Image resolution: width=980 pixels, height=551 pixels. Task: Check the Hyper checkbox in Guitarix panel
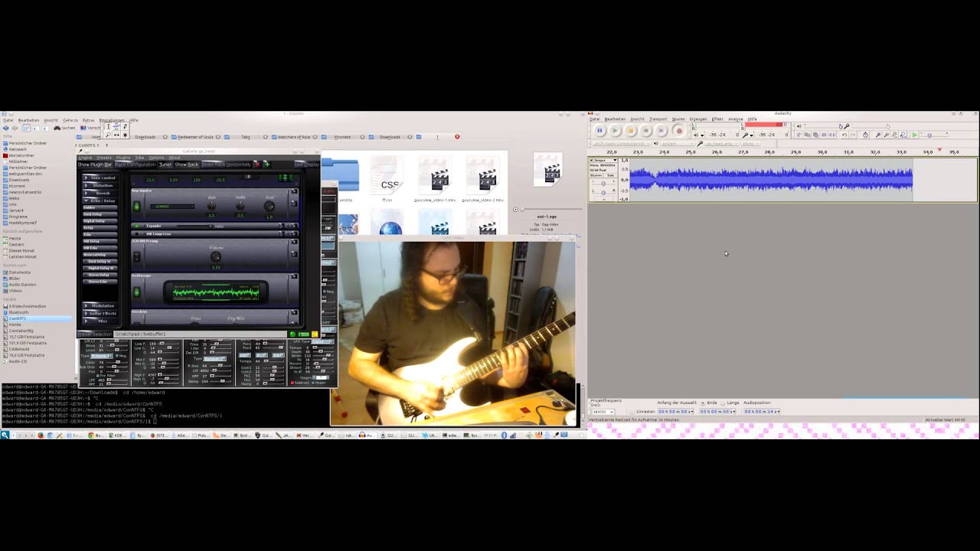(313, 383)
